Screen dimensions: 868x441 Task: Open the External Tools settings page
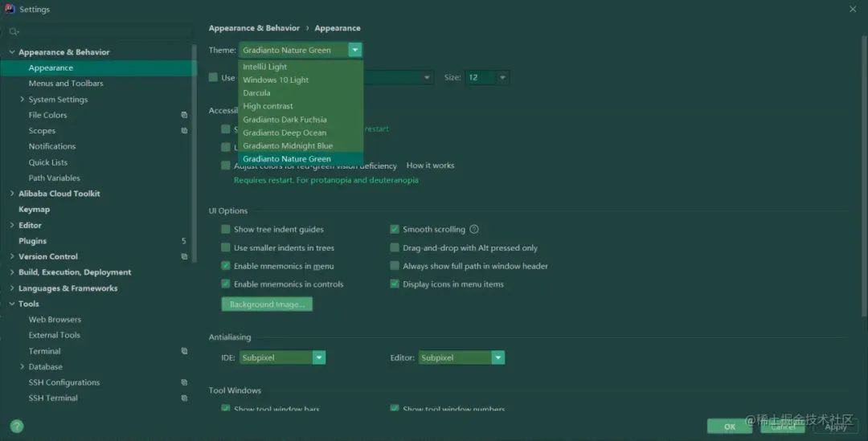pos(55,335)
